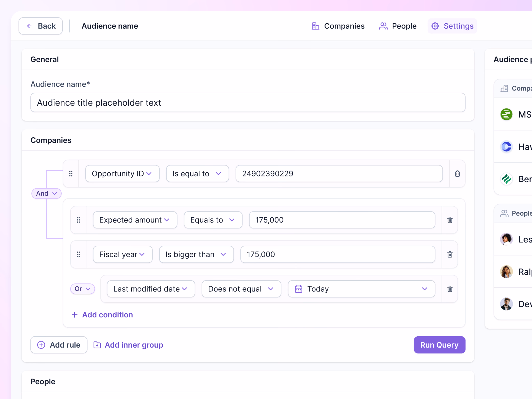Open the 'Equals to' operator dropdown
The width and height of the screenshot is (532, 399).
213,220
